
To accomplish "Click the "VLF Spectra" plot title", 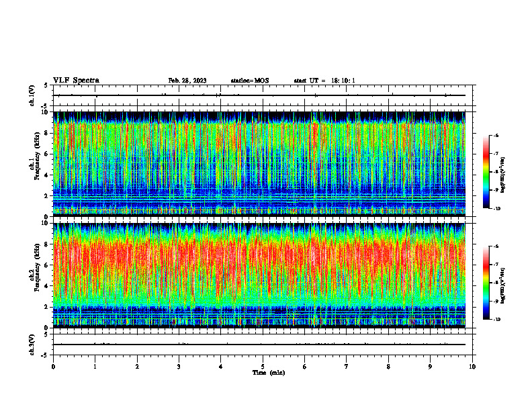I will [x=76, y=81].
